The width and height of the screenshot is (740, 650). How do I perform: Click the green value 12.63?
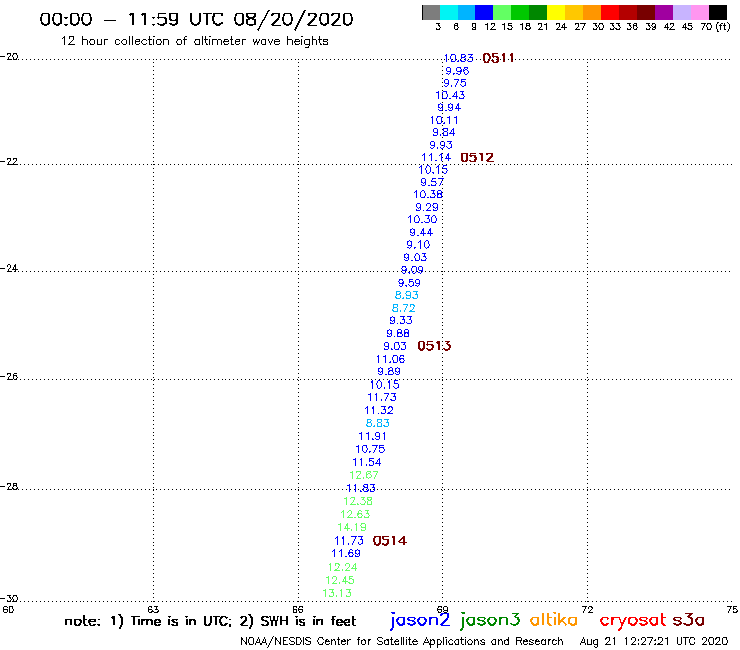point(355,514)
